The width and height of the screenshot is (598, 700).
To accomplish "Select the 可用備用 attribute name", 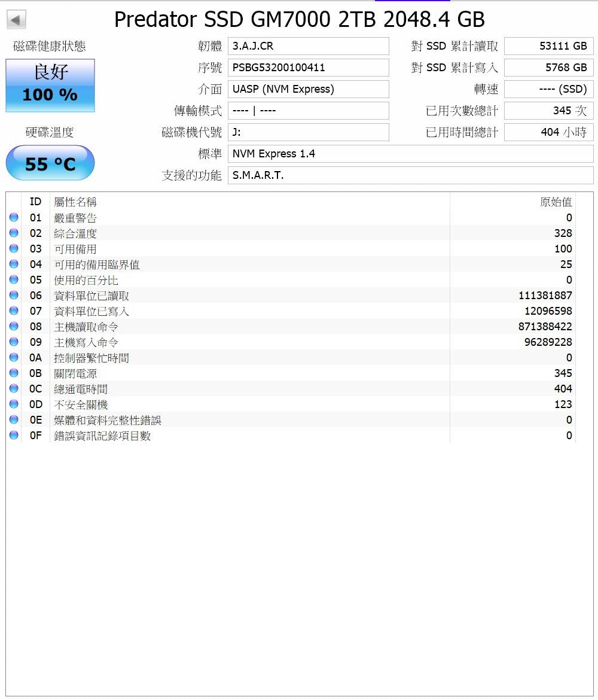I will point(75,249).
